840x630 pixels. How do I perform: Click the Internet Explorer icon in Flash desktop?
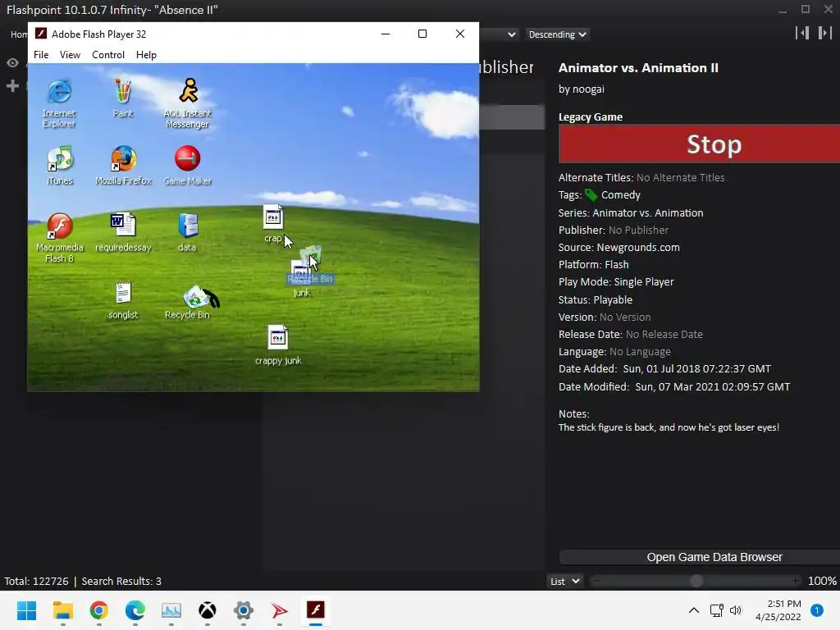point(59,92)
